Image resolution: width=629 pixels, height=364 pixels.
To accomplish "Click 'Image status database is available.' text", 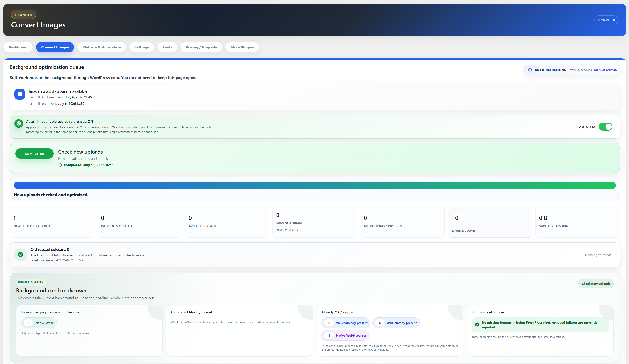I will coord(58,91).
